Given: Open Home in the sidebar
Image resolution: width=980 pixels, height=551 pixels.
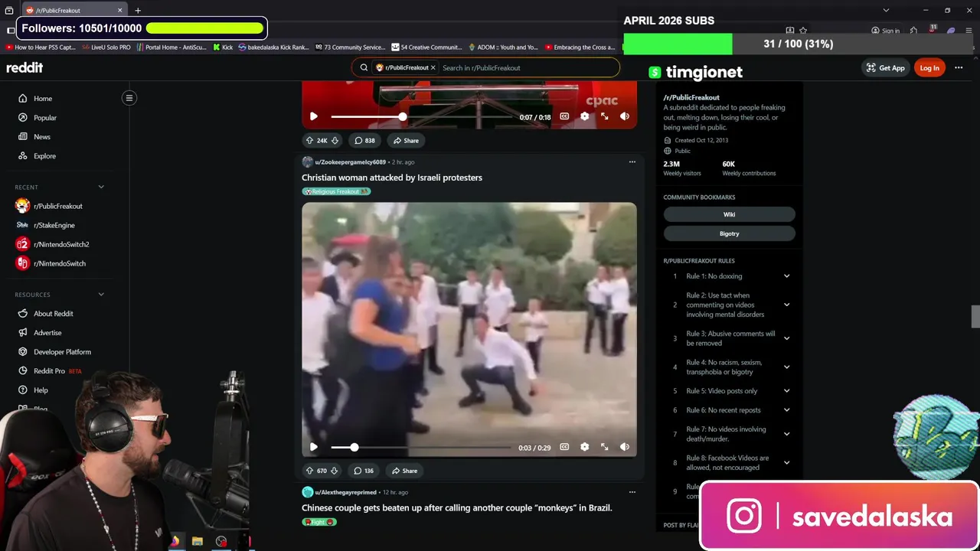Looking at the screenshot, I should 43,99.
